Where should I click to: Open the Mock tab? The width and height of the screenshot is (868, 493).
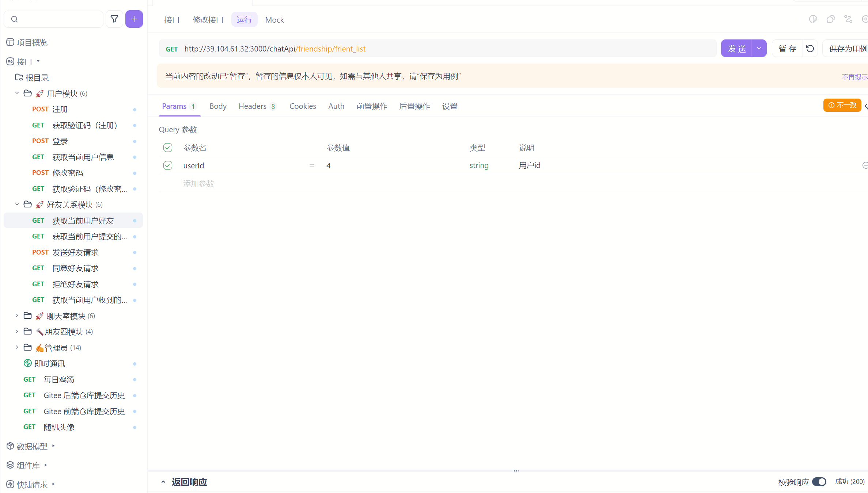[x=274, y=20]
